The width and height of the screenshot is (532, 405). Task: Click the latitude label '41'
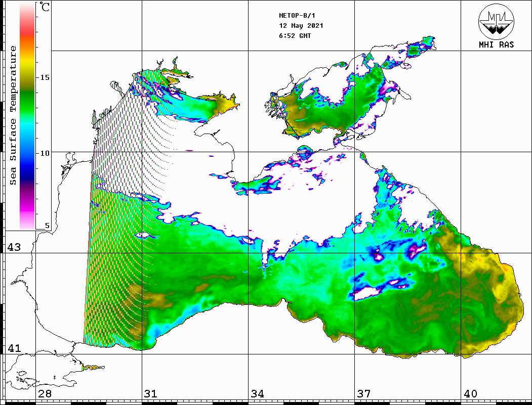(x=14, y=348)
